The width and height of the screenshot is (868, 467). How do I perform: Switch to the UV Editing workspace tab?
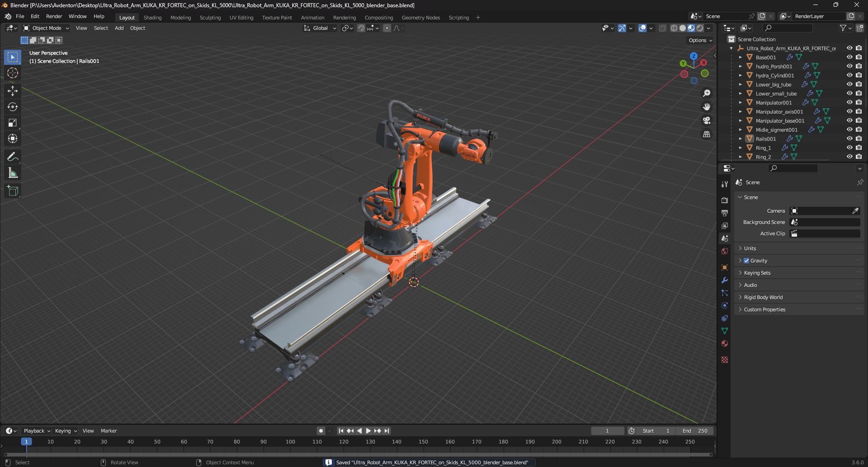[241, 18]
